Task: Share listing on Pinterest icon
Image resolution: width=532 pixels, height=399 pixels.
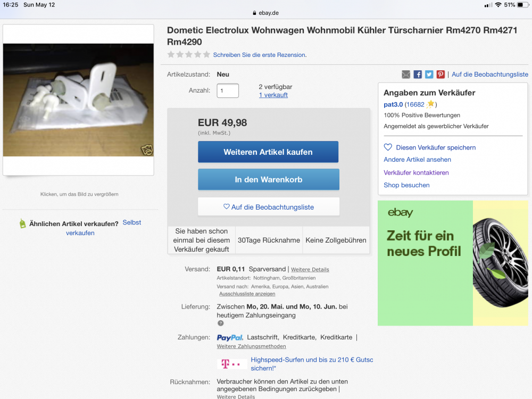Action: [x=440, y=74]
